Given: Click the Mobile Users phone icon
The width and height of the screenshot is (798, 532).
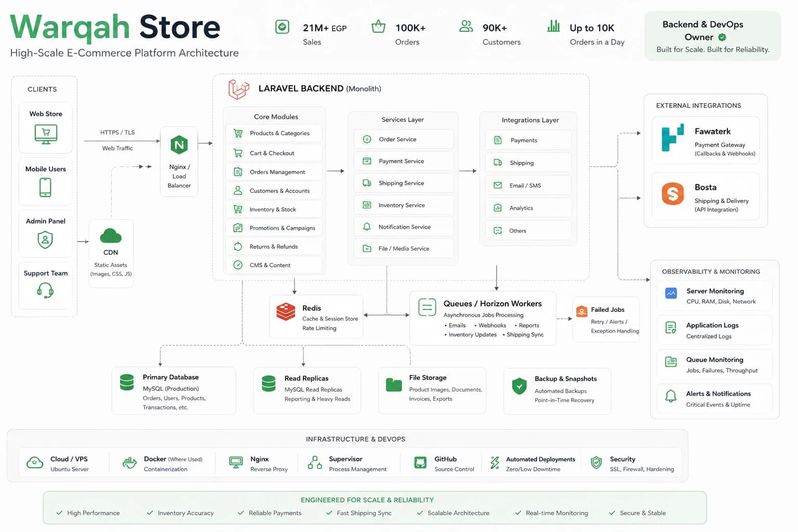Looking at the screenshot, I should [x=45, y=188].
